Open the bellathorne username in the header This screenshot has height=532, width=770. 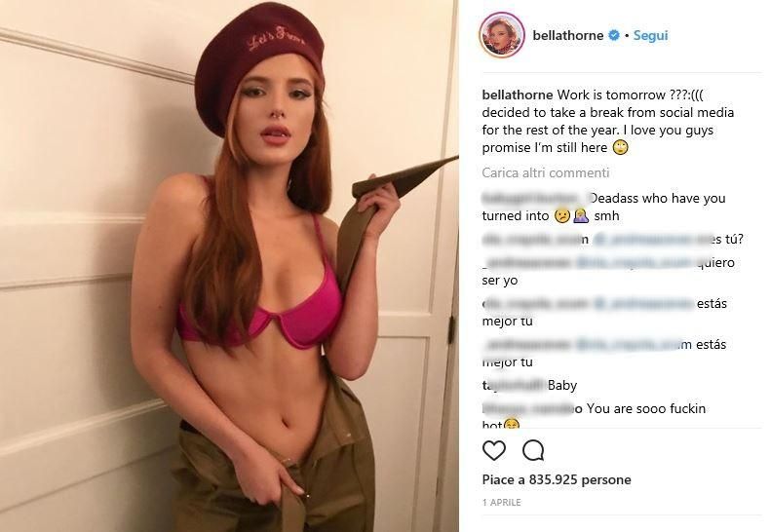click(x=567, y=35)
